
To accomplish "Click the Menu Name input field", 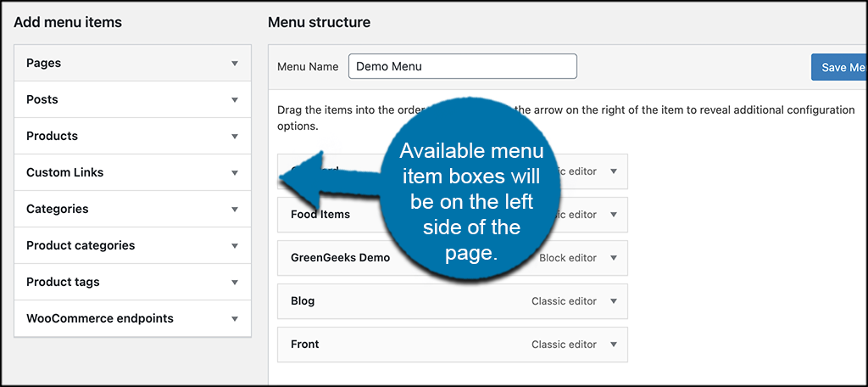I will point(463,66).
